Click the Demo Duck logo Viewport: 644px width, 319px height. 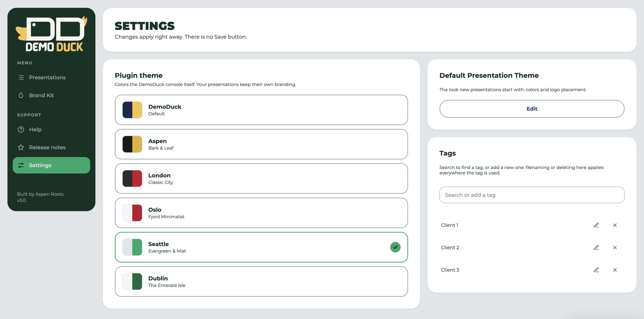pos(52,34)
